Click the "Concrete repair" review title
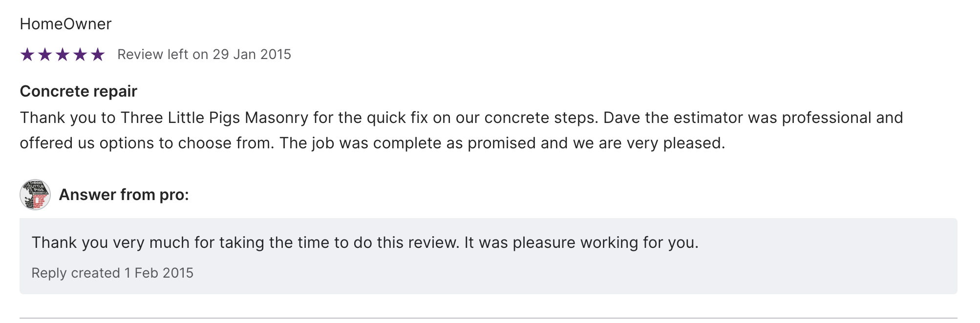This screenshot has width=980, height=323. point(78,91)
